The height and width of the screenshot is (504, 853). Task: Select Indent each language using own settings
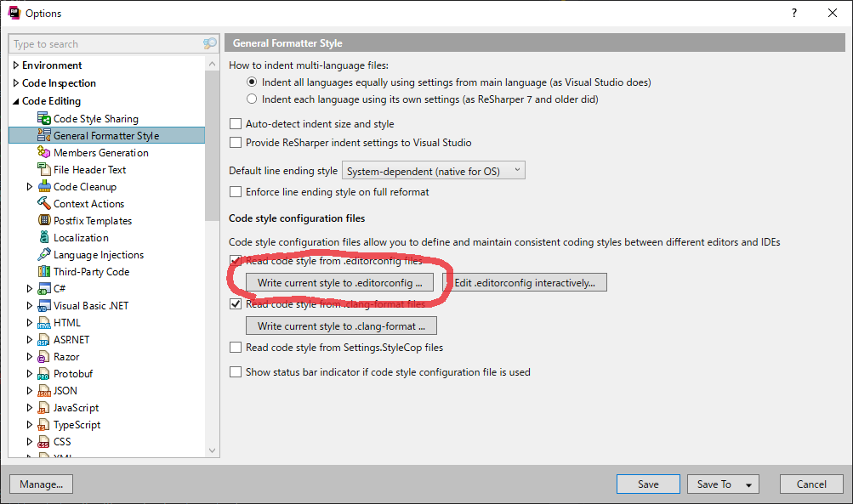coord(252,99)
